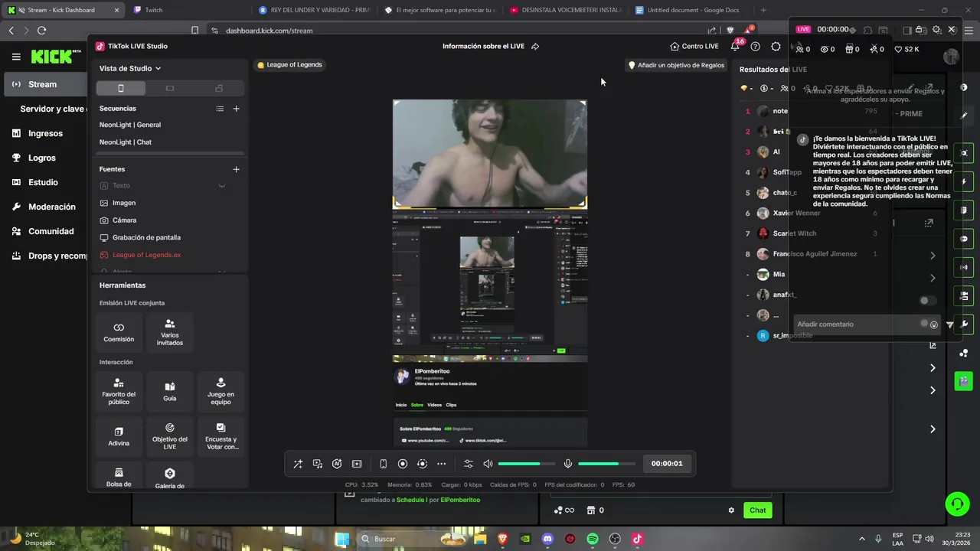Open Estudio in Kick sidebar

coord(44,182)
